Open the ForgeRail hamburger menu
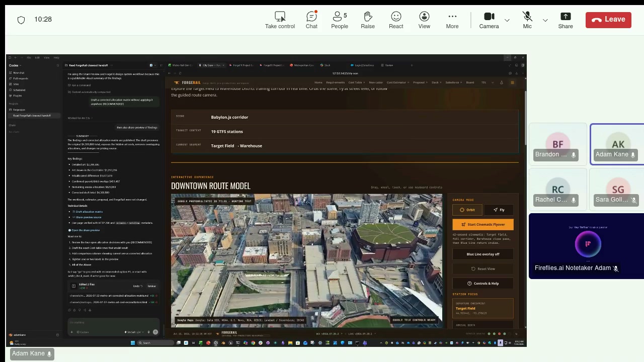 (512, 82)
